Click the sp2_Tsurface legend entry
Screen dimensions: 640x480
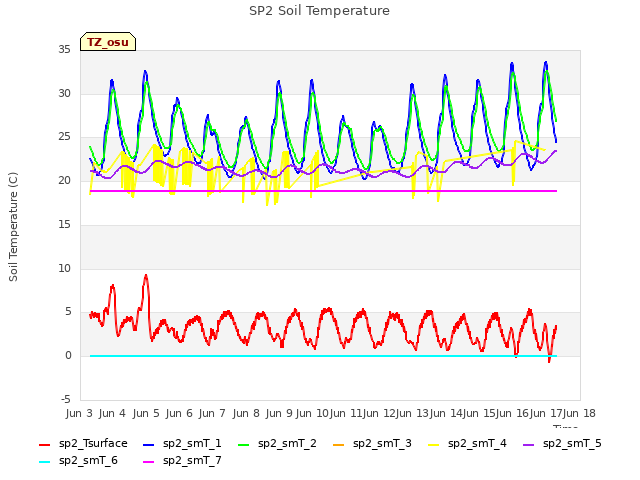tap(83, 443)
